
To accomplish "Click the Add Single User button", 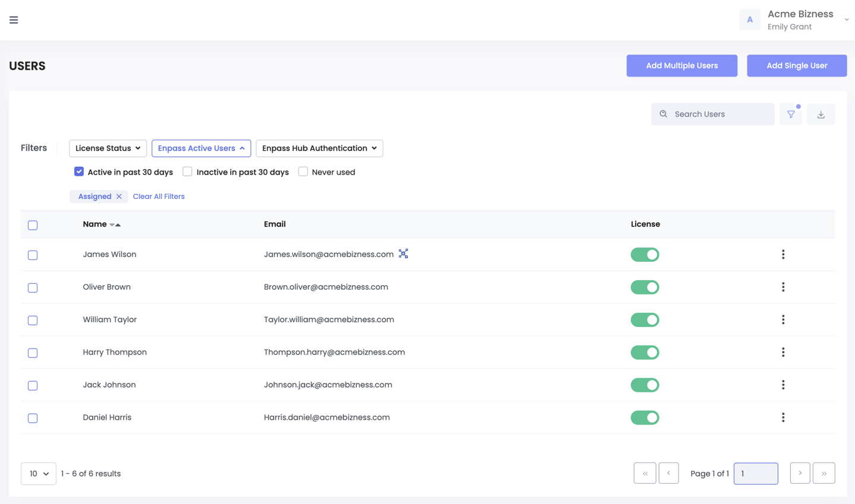I will pos(797,65).
